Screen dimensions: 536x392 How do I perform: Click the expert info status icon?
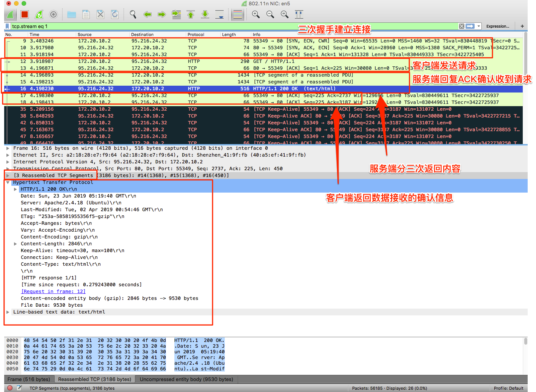point(10,388)
